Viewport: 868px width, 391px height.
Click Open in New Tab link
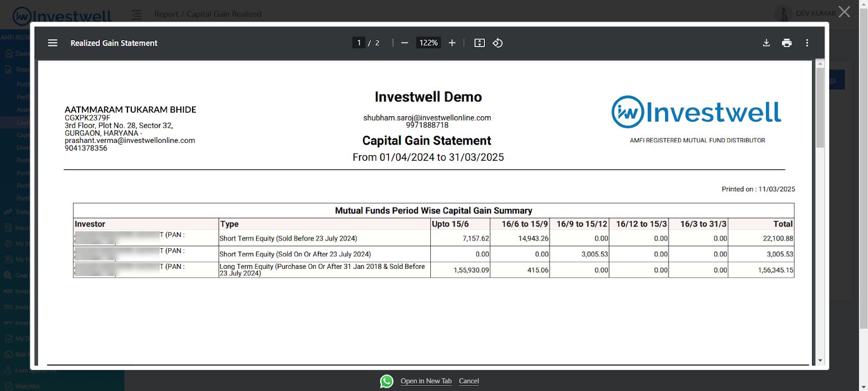pyautogui.click(x=426, y=381)
